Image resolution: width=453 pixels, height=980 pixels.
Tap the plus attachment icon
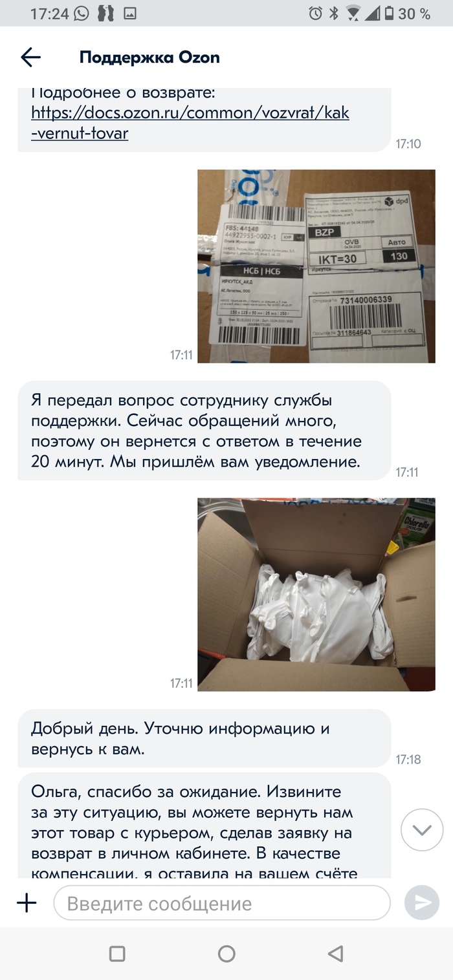click(x=27, y=902)
